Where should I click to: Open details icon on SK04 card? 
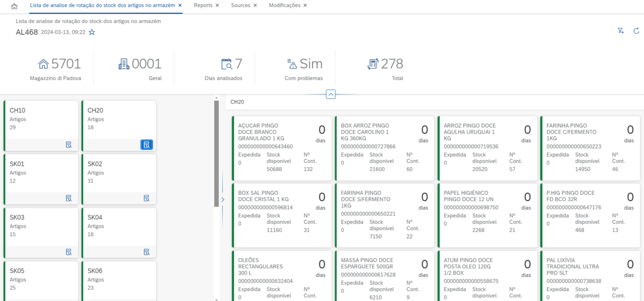tap(147, 252)
